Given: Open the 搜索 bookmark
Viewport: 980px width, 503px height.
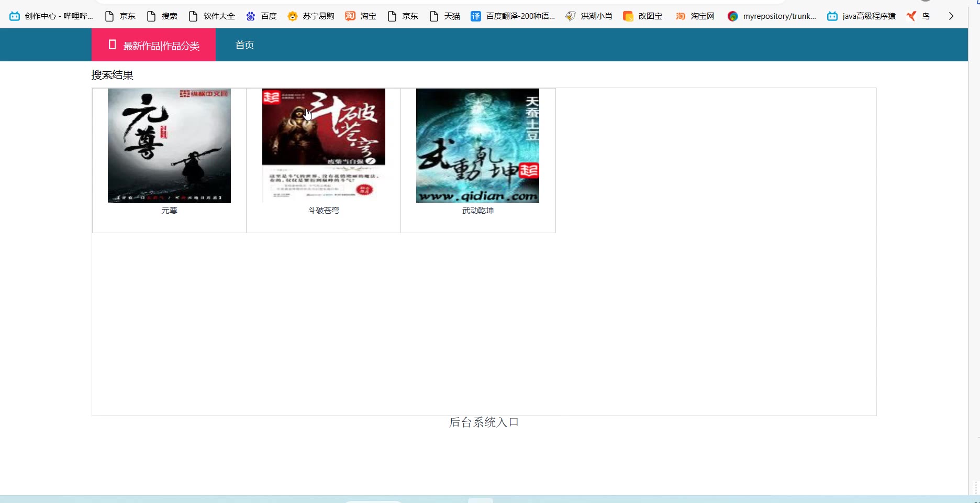Looking at the screenshot, I should point(162,16).
